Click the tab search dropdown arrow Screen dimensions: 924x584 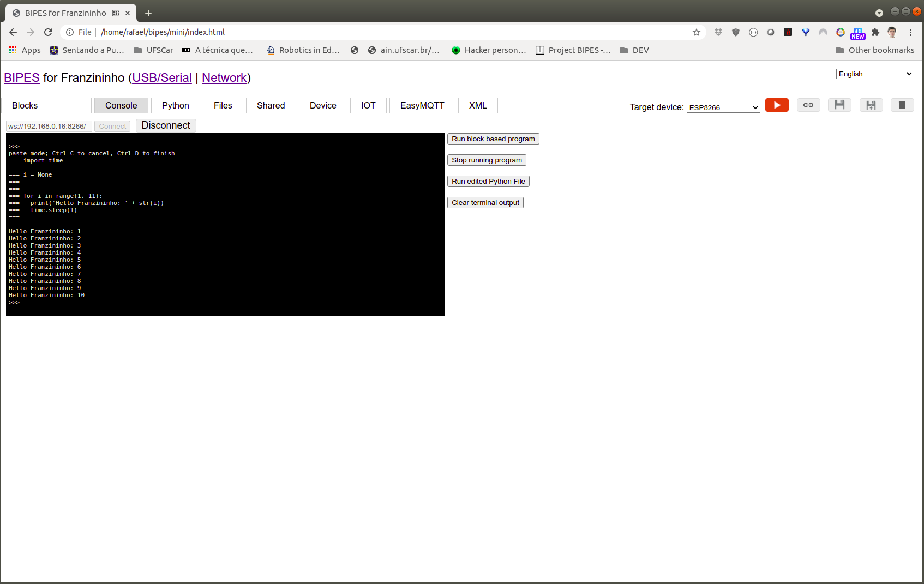point(879,13)
